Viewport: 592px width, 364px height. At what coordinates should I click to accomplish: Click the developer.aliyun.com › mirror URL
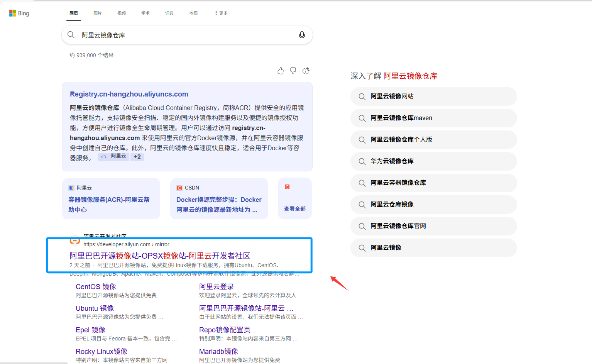click(126, 244)
